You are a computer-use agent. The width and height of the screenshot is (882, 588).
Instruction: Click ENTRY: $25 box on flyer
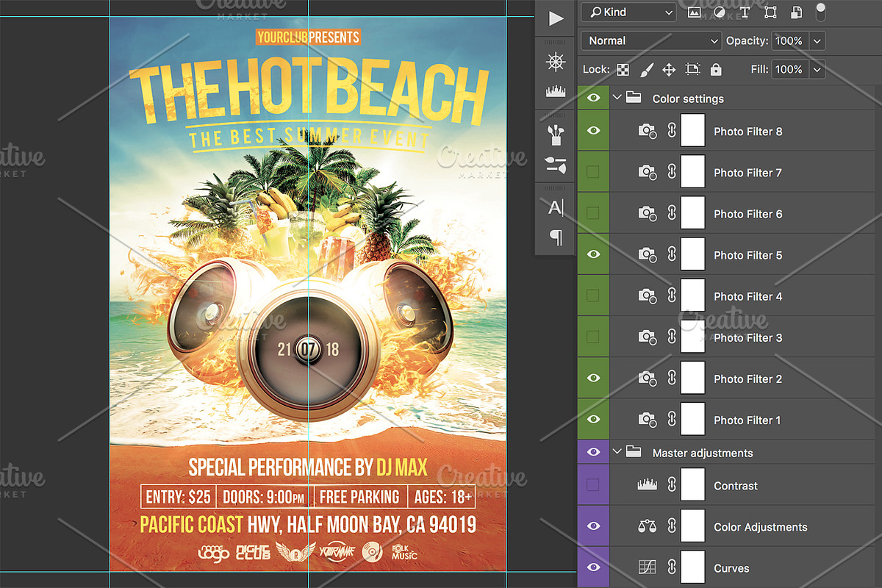(178, 497)
